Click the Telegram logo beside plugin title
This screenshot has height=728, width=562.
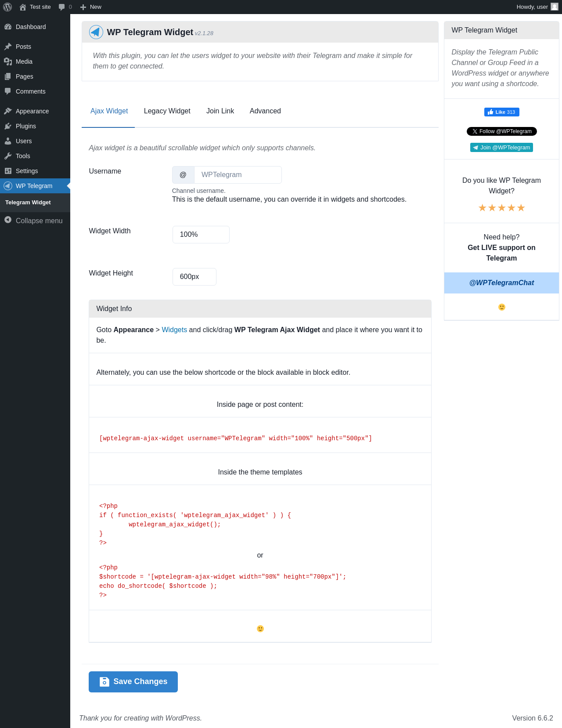pyautogui.click(x=96, y=32)
